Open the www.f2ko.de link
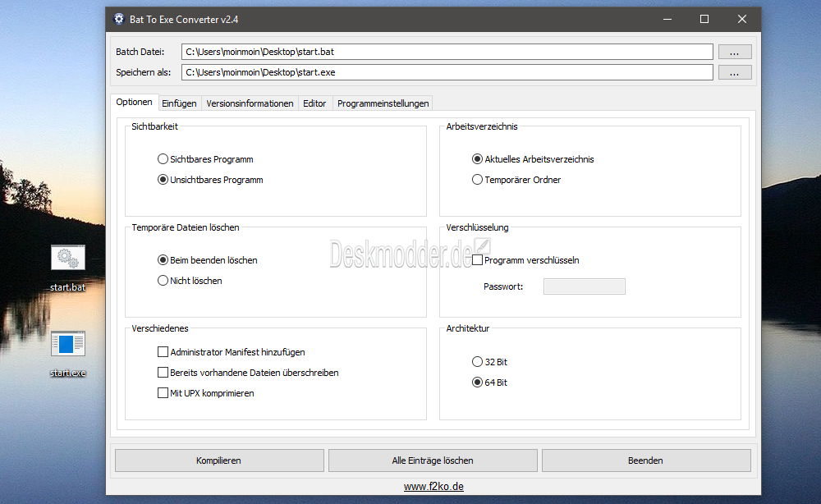821x504 pixels. 433,486
